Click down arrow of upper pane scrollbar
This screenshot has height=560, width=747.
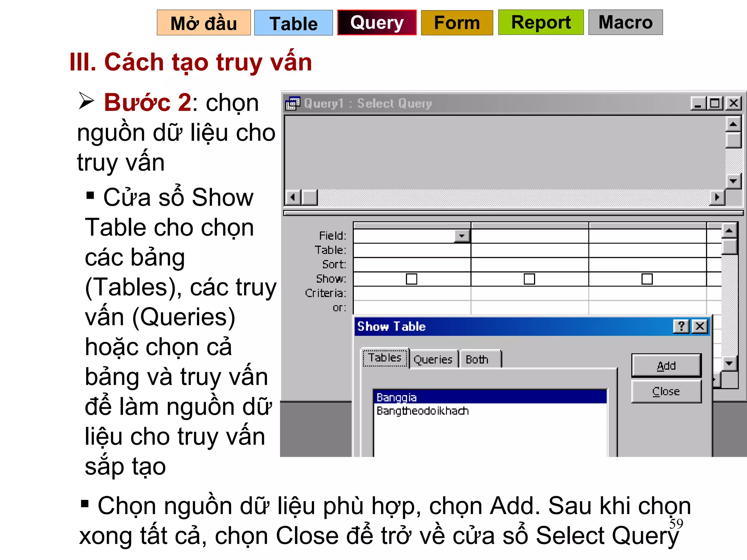(733, 181)
